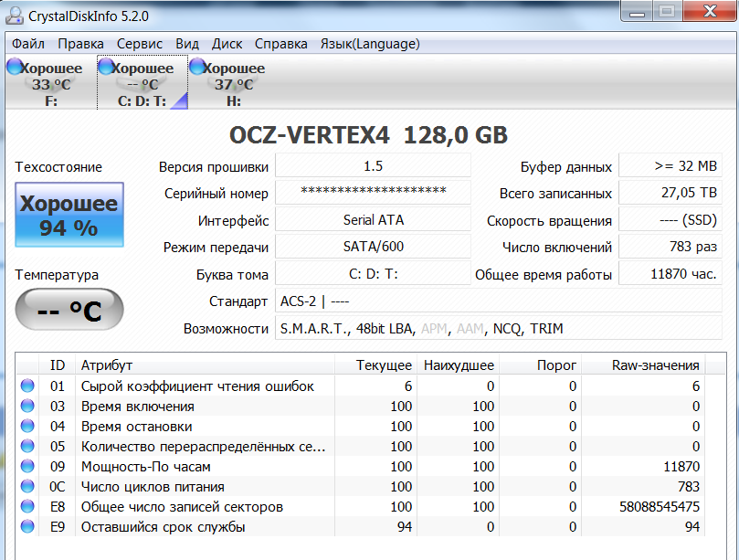Open the Правка menu
Viewport: 739px width, 560px height.
[x=80, y=44]
